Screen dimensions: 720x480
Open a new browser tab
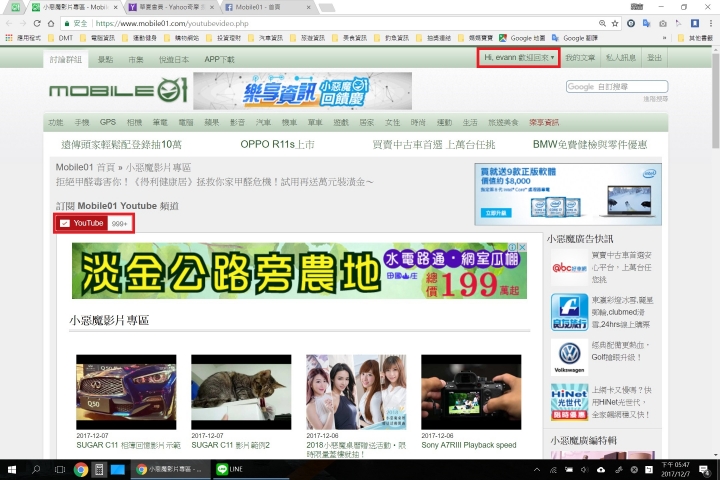point(326,7)
